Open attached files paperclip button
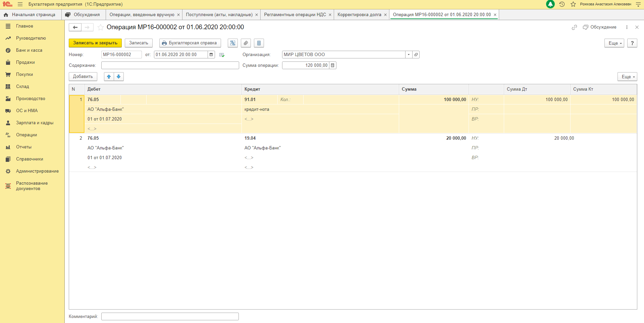644x323 pixels. point(246,43)
